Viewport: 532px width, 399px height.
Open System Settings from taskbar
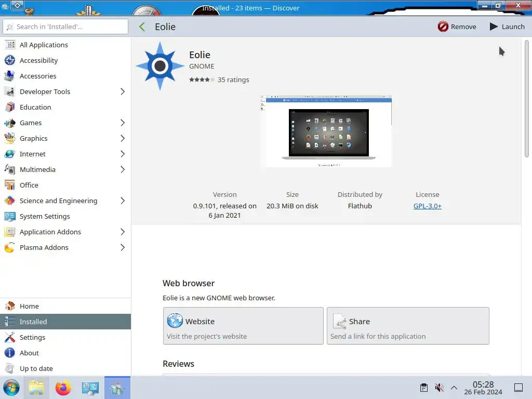click(90, 388)
